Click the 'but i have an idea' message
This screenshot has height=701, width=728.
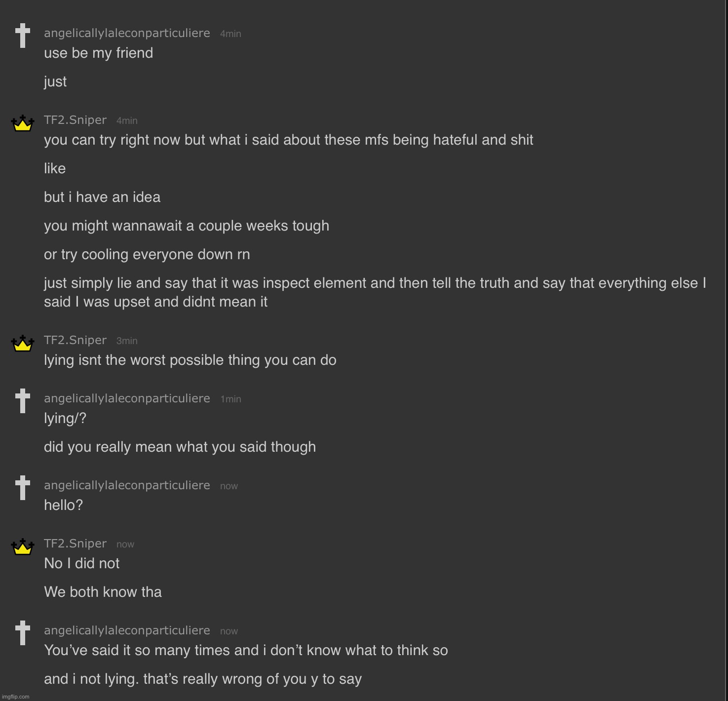point(102,197)
